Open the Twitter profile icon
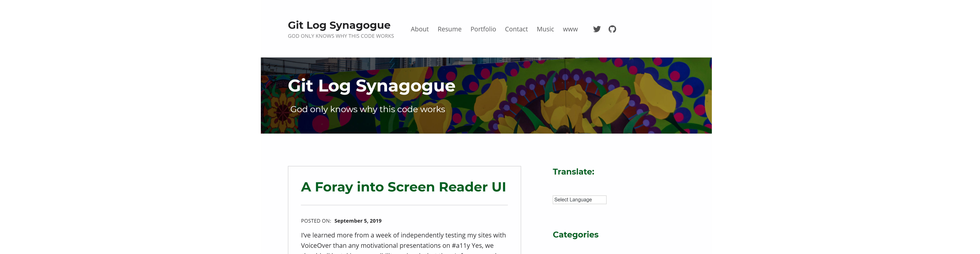Image resolution: width=980 pixels, height=254 pixels. pyautogui.click(x=596, y=29)
